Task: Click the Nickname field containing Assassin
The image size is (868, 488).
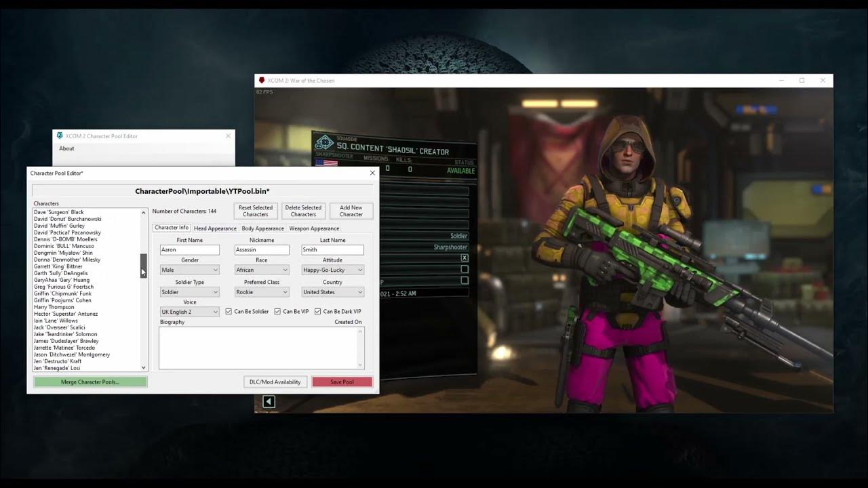Action: (x=262, y=249)
